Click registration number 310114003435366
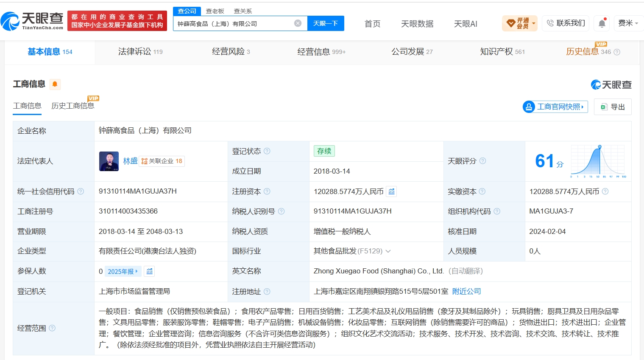Image resolution: width=644 pixels, height=360 pixels. [128, 211]
